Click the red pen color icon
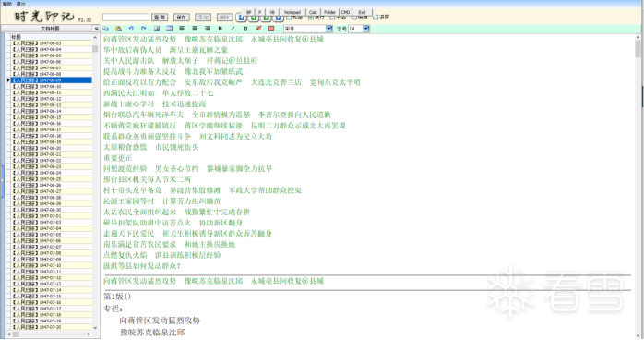The width and height of the screenshot is (644, 340). [258, 29]
